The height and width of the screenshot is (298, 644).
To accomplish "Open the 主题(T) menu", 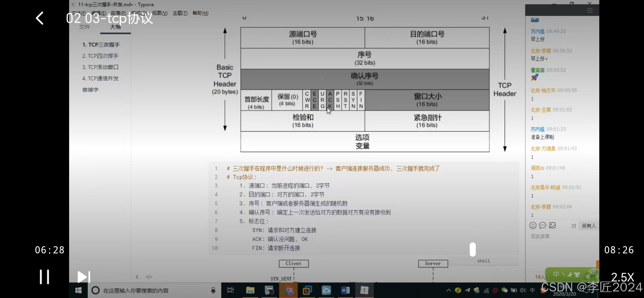I will click(x=180, y=13).
